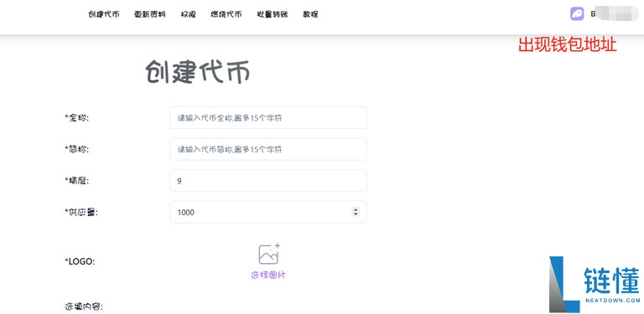The width and height of the screenshot is (644, 314).
Task: Click the 选填内容: label
Action: [x=84, y=306]
